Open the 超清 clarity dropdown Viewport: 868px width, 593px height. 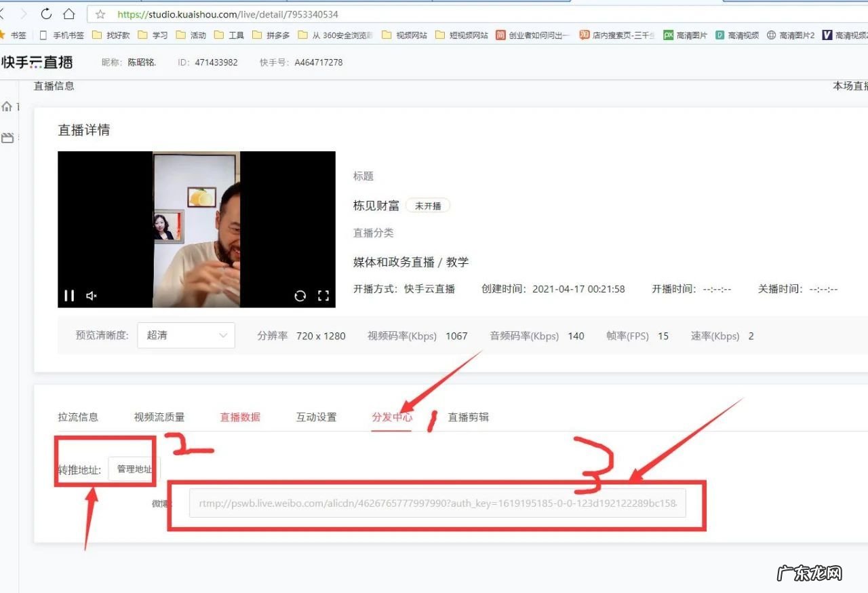pos(186,335)
